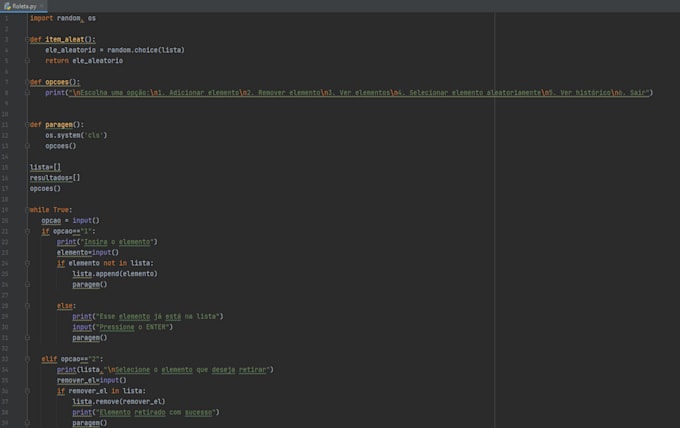Click the 'Escolha uma opção' string text
680x428 pixels.
click(114, 93)
